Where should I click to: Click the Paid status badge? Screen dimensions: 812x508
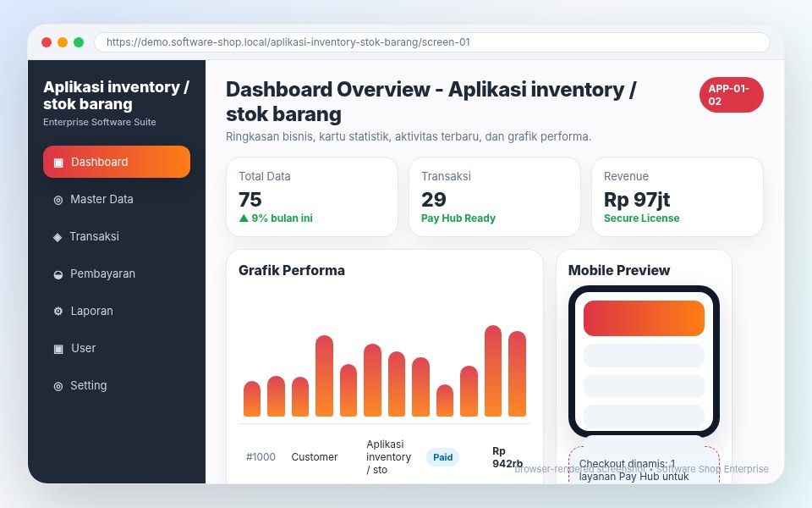coord(442,457)
